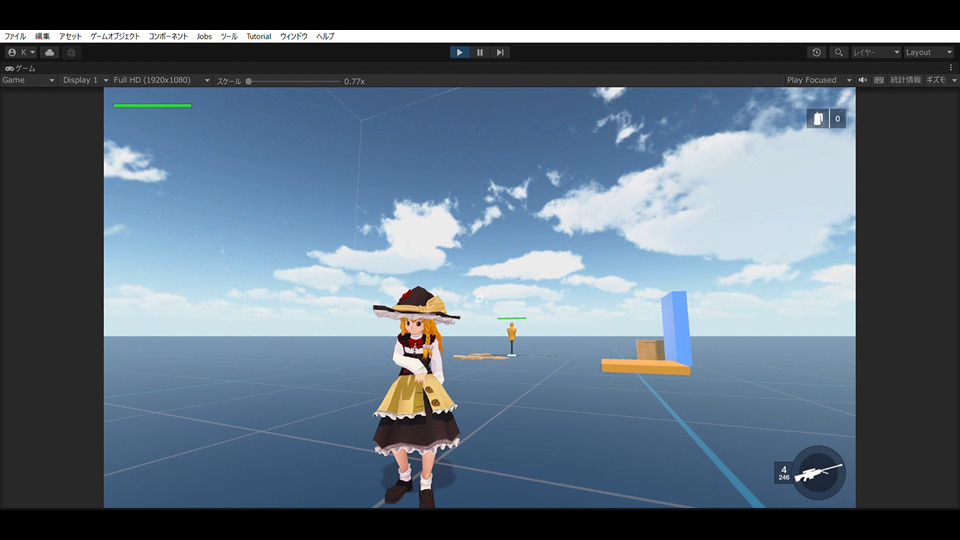Screen dimensions: 960x540
Task: Click the version control settings icon
Action: click(72, 53)
